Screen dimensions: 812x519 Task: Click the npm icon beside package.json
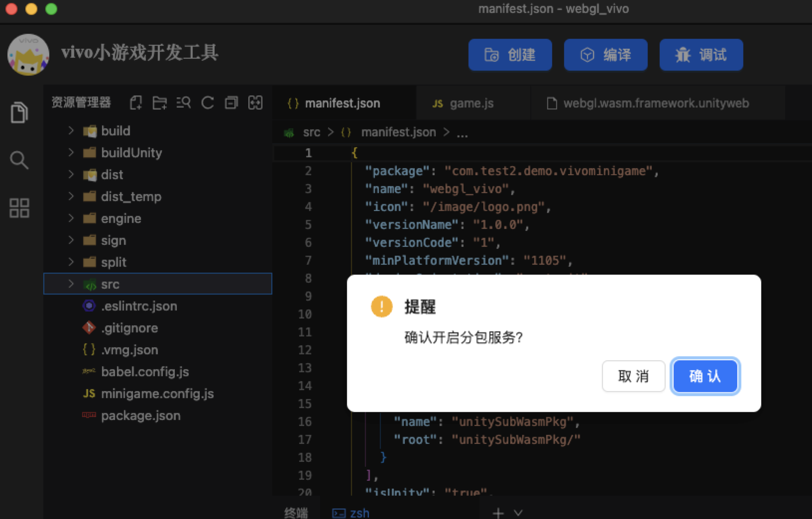click(89, 415)
